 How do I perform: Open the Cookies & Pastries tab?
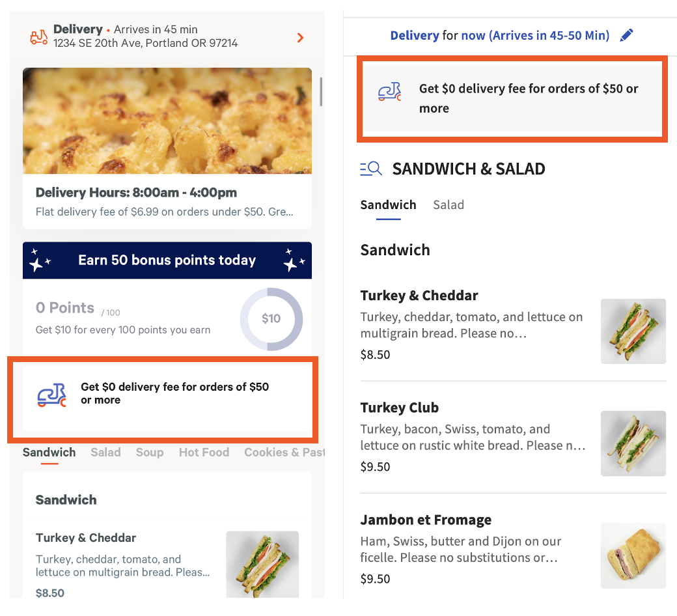(x=284, y=452)
